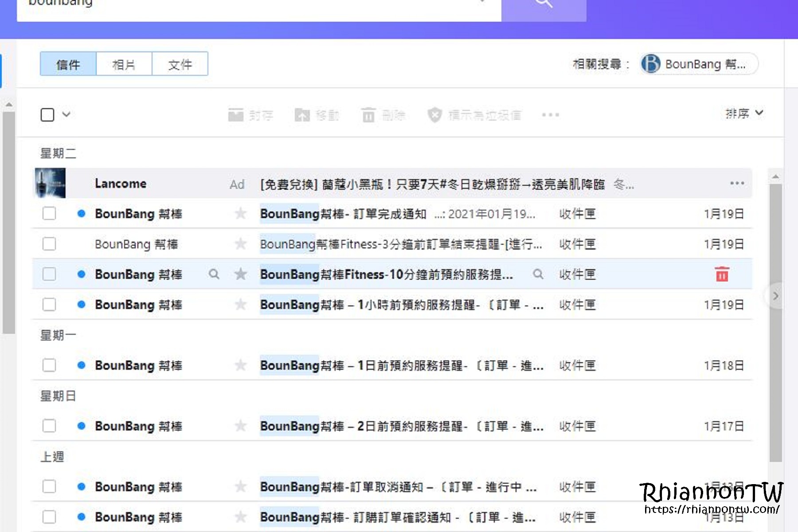The image size is (798, 532).
Task: Switch to the photos tab
Action: click(124, 64)
